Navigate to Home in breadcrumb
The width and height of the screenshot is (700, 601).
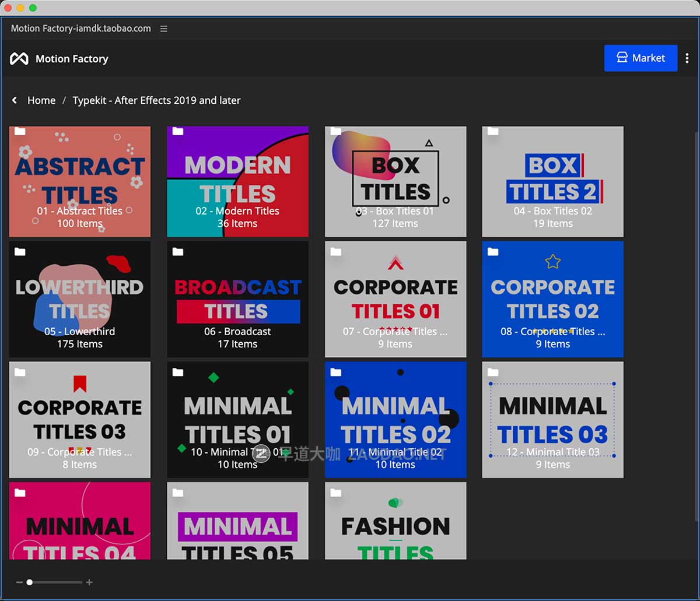tap(41, 100)
